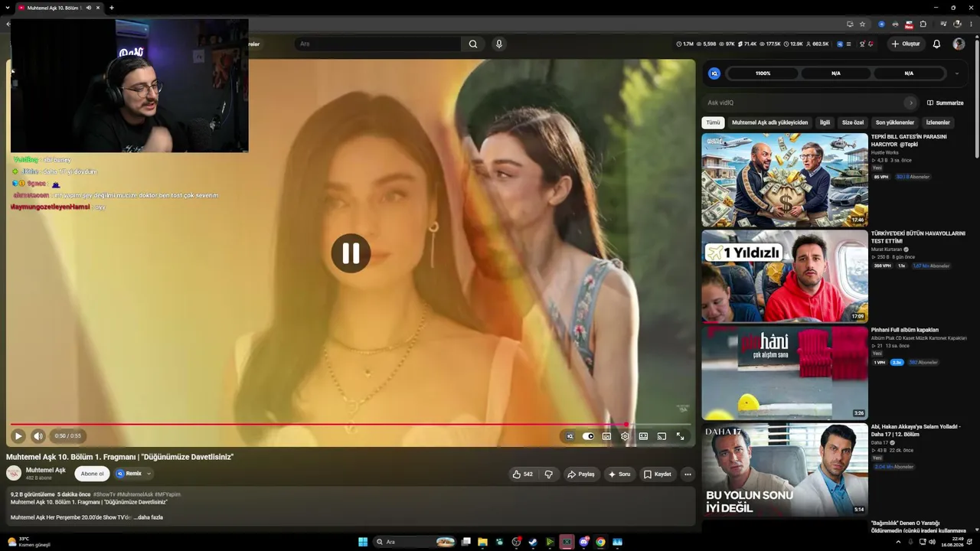Open the player settings gear
980x551 pixels.
pyautogui.click(x=625, y=436)
